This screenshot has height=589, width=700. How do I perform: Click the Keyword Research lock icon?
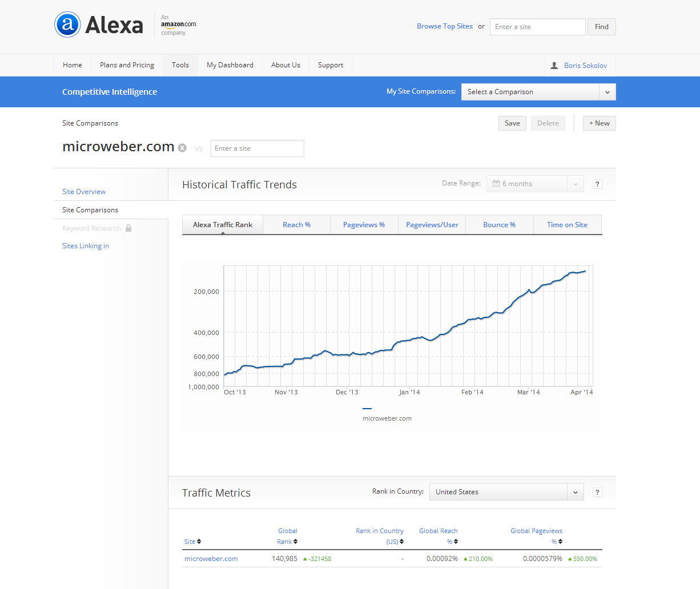[128, 228]
